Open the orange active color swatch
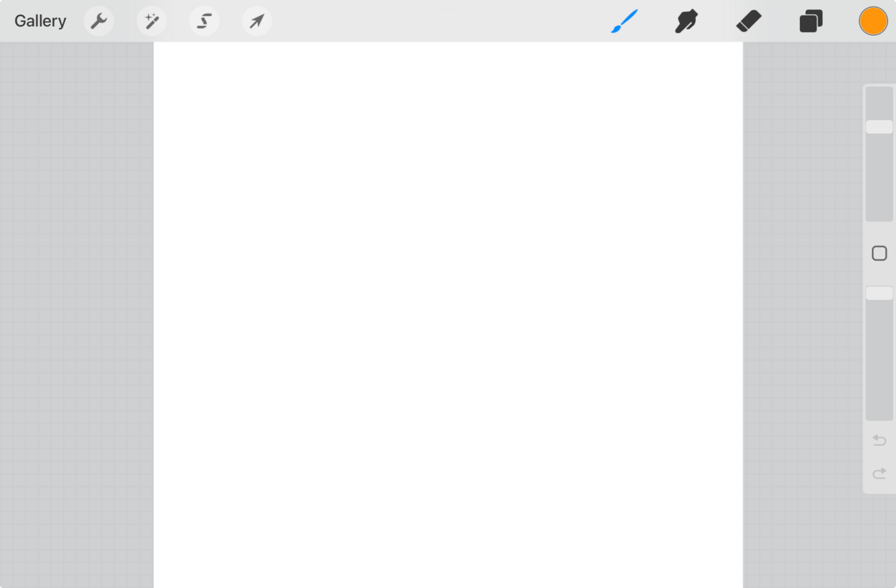896x588 pixels. click(x=873, y=21)
